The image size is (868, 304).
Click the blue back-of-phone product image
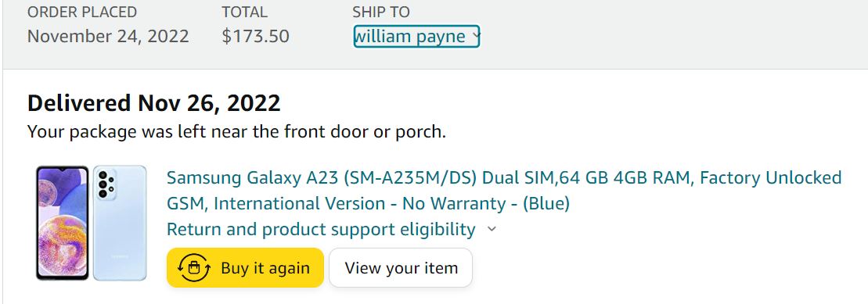[x=120, y=223]
